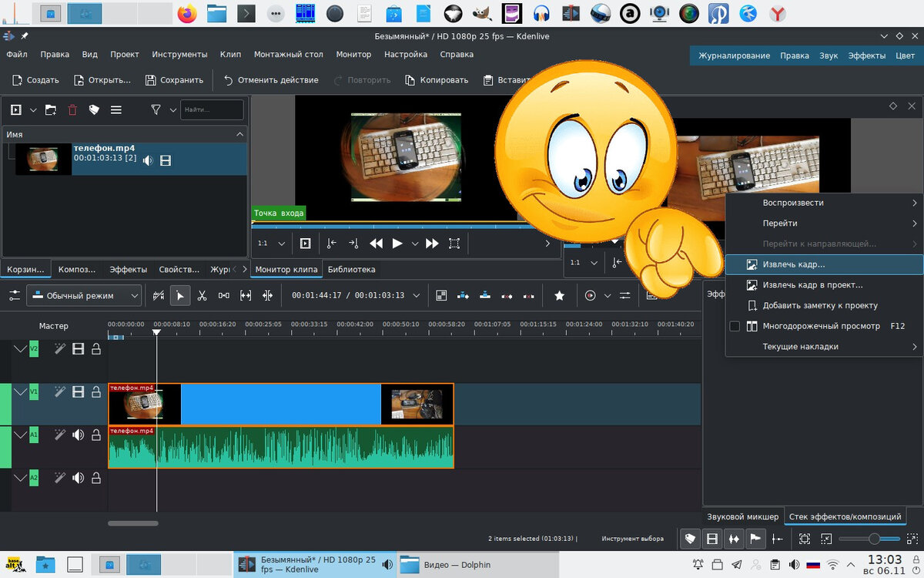This screenshot has width=924, height=578.
Task: Fit zoom to project in status bar
Action: click(805, 539)
